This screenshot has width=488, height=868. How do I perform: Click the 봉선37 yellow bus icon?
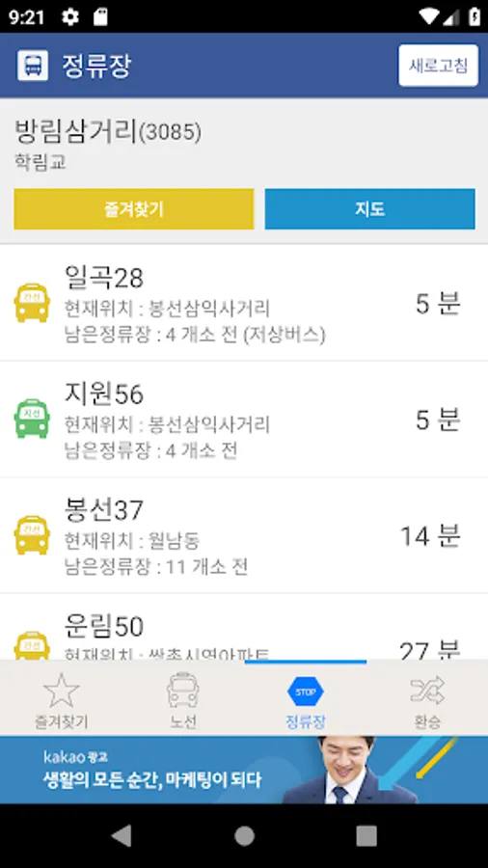pos(32,534)
